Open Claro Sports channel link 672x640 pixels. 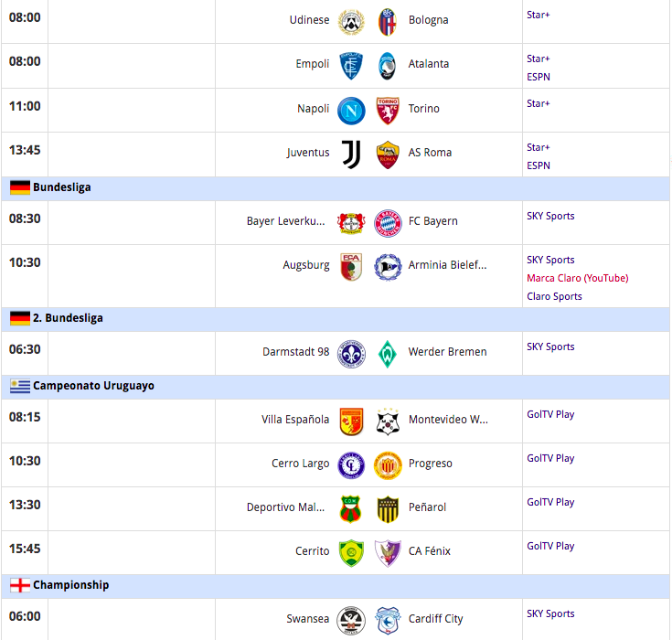point(554,296)
